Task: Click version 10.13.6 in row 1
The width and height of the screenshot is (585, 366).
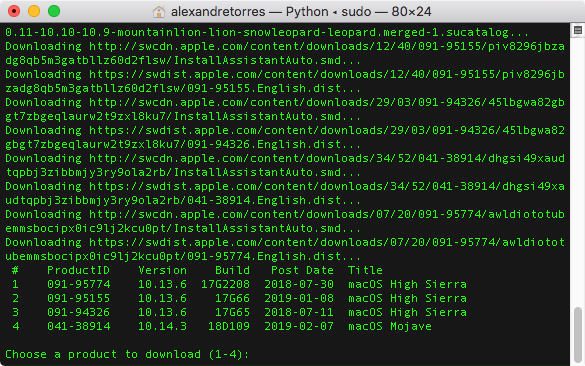Action: point(162,284)
